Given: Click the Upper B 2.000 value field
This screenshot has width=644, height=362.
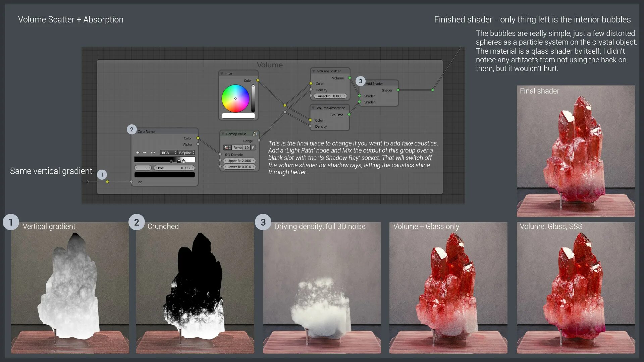Looking at the screenshot, I should (x=239, y=161).
